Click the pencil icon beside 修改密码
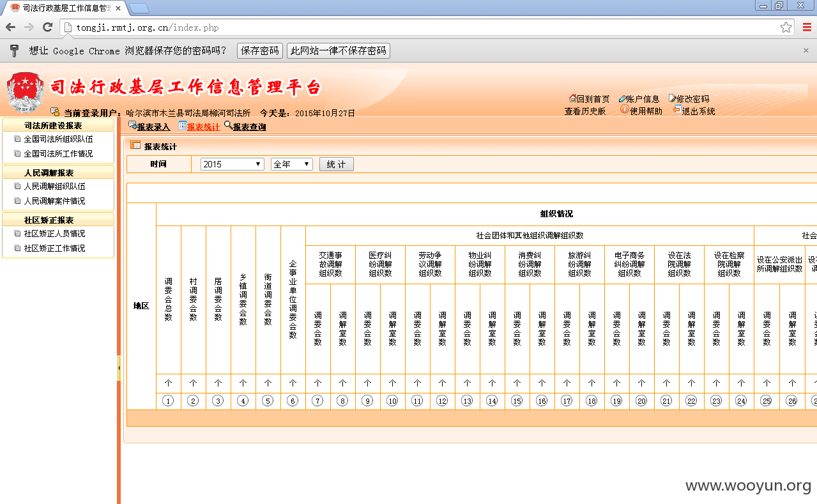 pyautogui.click(x=673, y=98)
